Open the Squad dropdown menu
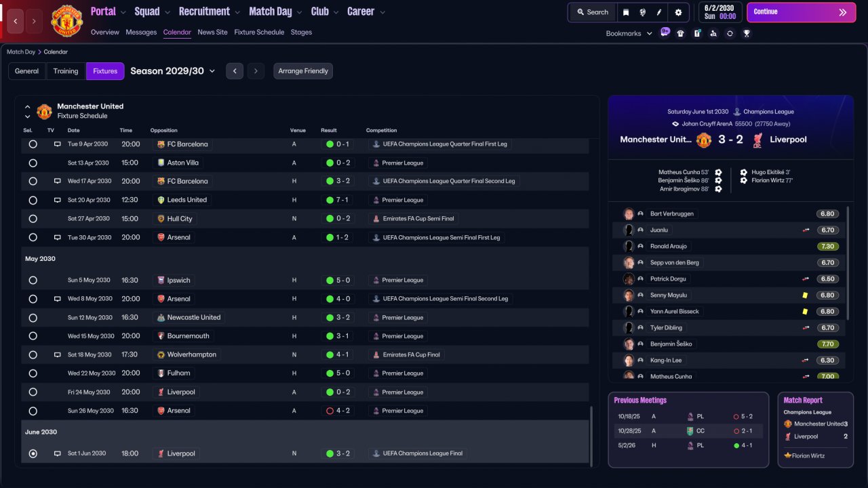 (152, 12)
